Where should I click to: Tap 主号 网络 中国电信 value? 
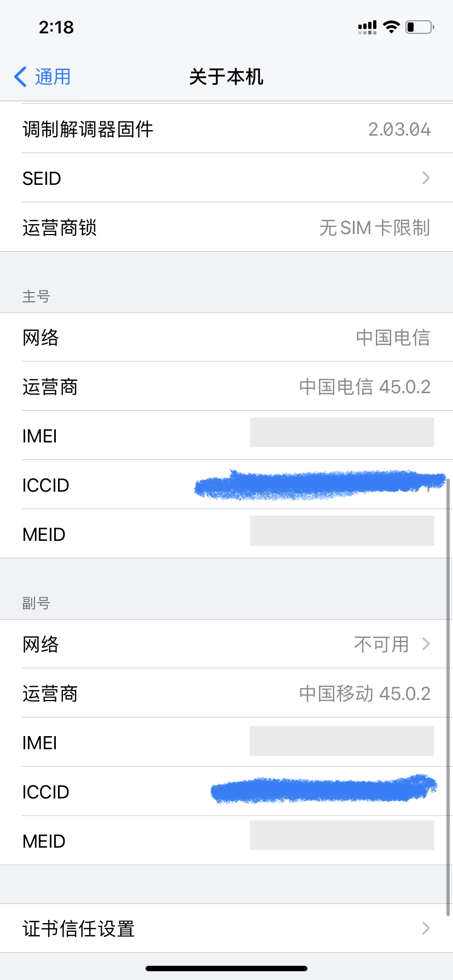click(x=393, y=337)
